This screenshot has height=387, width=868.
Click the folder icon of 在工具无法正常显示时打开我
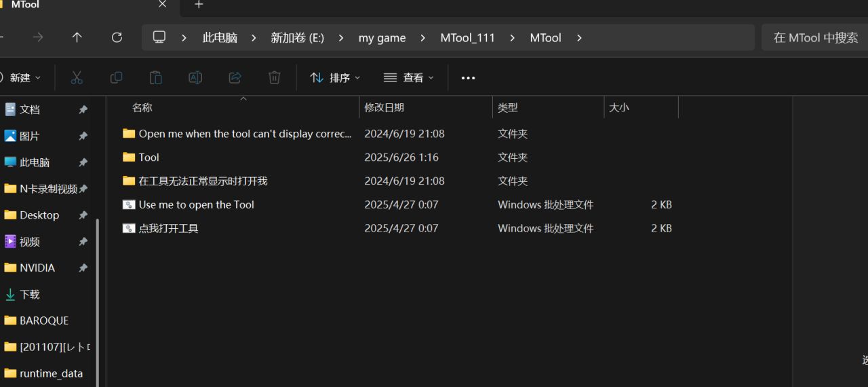pos(129,181)
